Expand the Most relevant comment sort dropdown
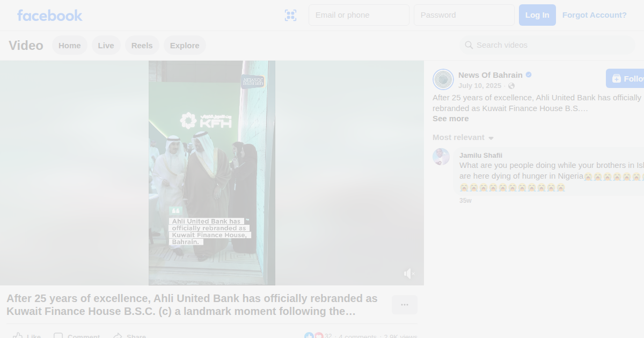 [463, 137]
